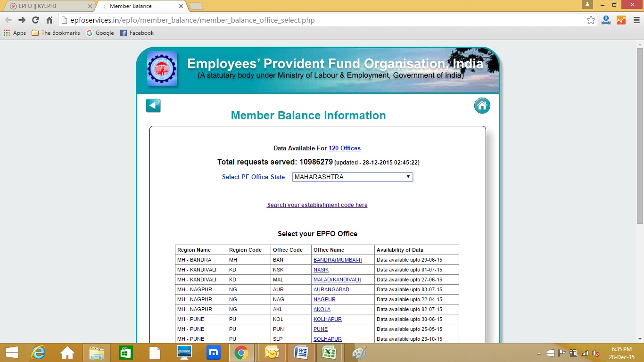Open the 120 Offices link

point(345,148)
